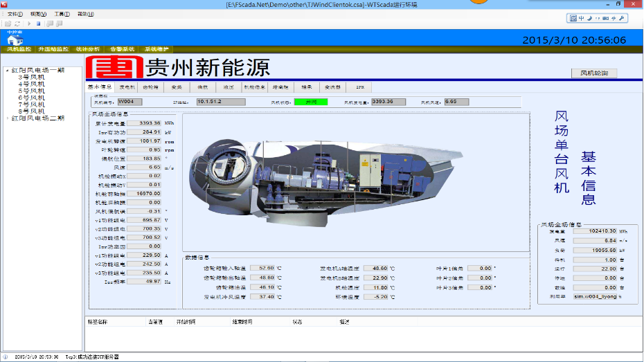Click the gearbox oil temperature 48.10
The width and height of the screenshot is (644, 362).
point(262,287)
